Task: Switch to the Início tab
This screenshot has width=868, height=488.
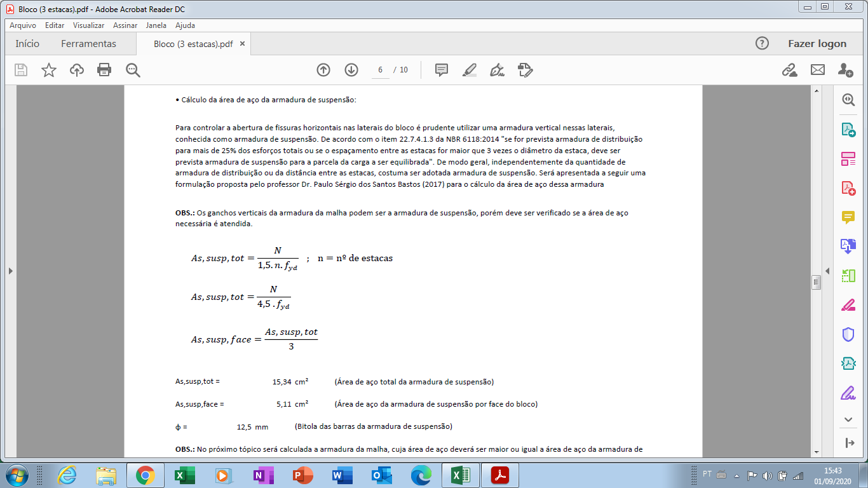Action: point(27,44)
